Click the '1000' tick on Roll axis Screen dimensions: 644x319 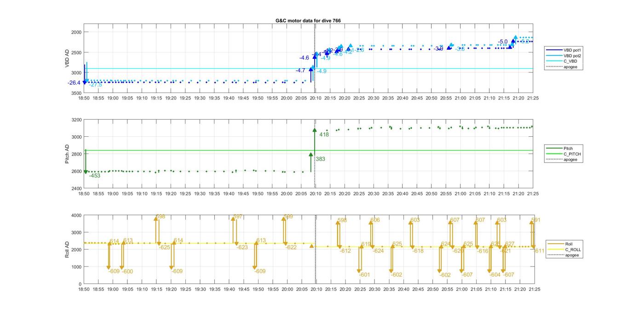76,267
